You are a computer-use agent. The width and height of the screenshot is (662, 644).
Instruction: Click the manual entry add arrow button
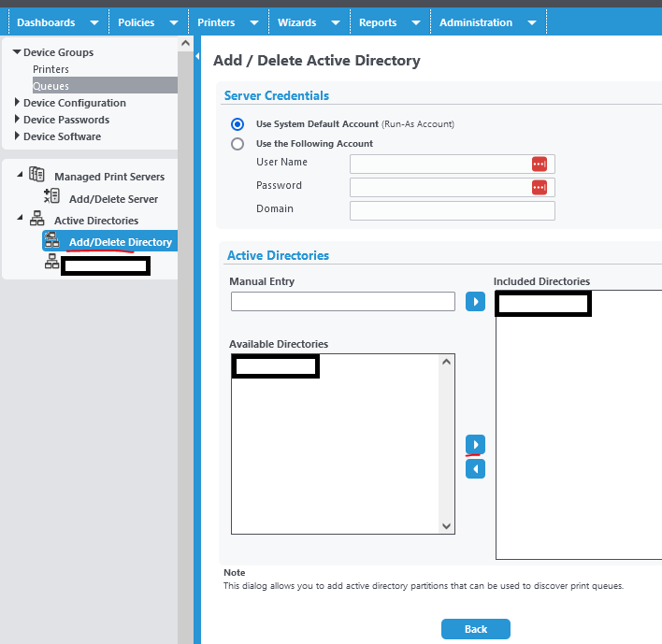point(475,302)
